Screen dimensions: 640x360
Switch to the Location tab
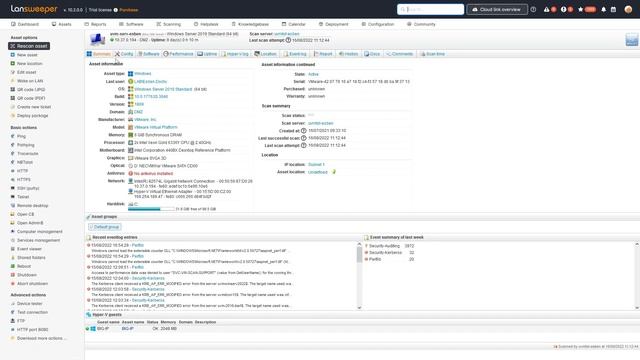(x=266, y=54)
